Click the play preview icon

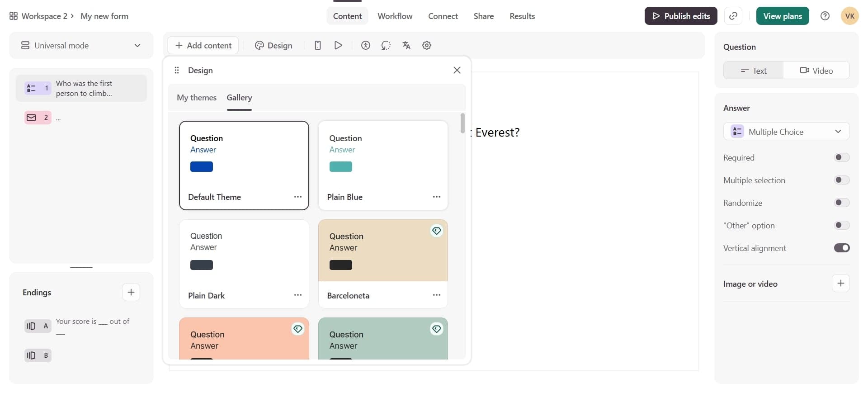338,45
